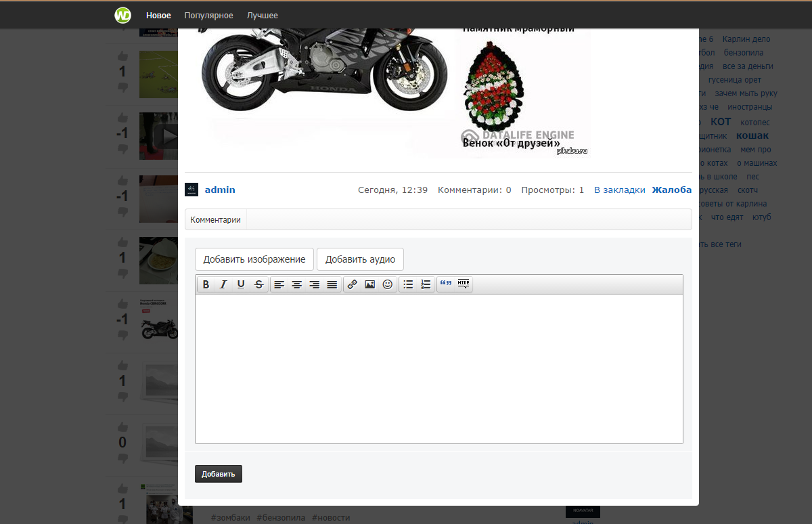Select the Карлин дело tag
This screenshot has height=524, width=812.
pyautogui.click(x=746, y=39)
